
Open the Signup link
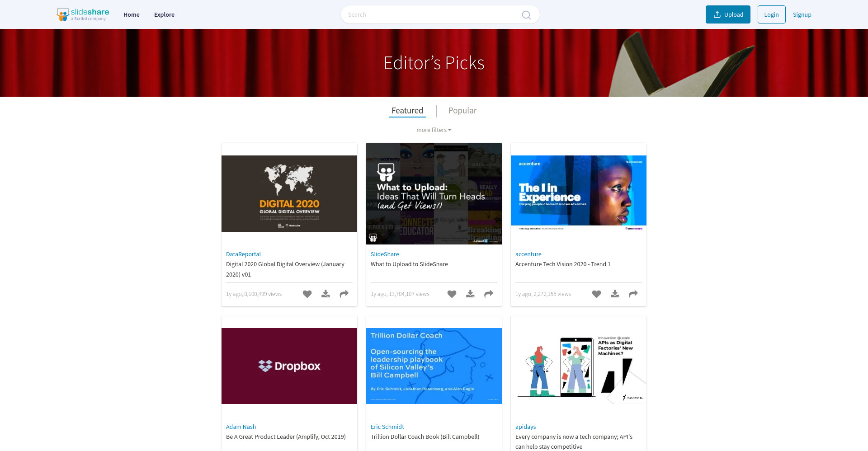(x=802, y=14)
